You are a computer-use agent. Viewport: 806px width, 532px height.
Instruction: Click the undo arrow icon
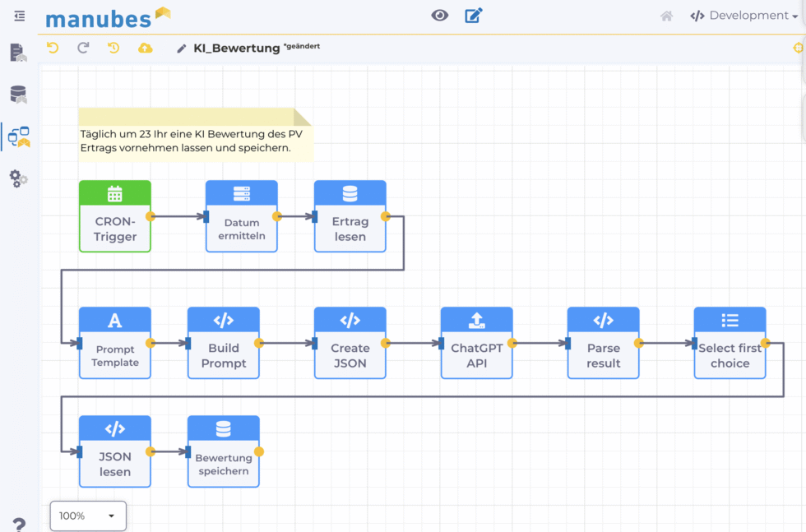(x=53, y=48)
